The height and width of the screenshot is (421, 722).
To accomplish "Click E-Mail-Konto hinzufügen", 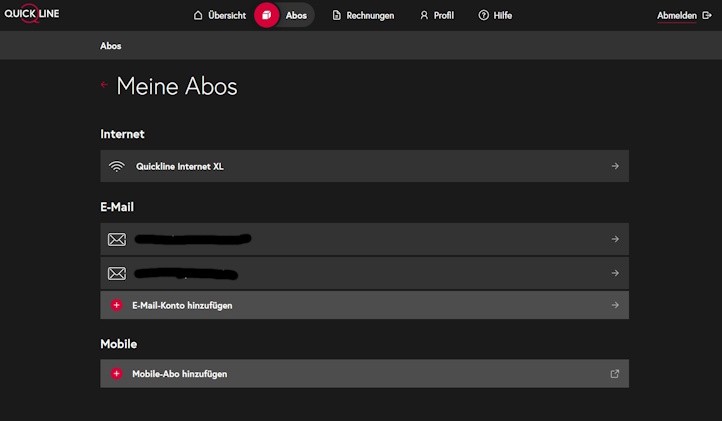I will tap(365, 305).
